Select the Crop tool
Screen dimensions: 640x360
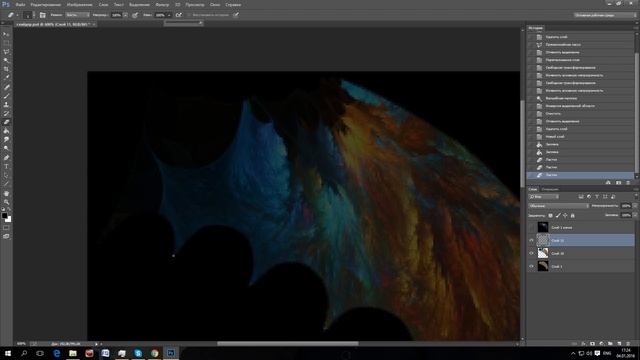[x=6, y=69]
